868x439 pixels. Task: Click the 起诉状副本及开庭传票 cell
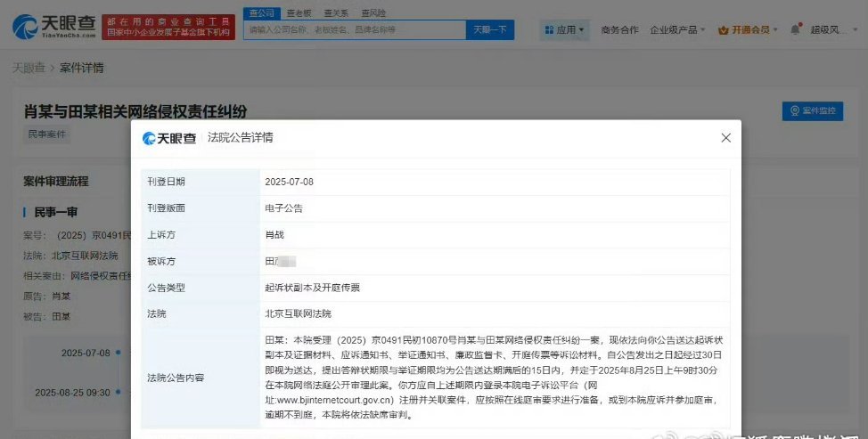tap(495, 288)
